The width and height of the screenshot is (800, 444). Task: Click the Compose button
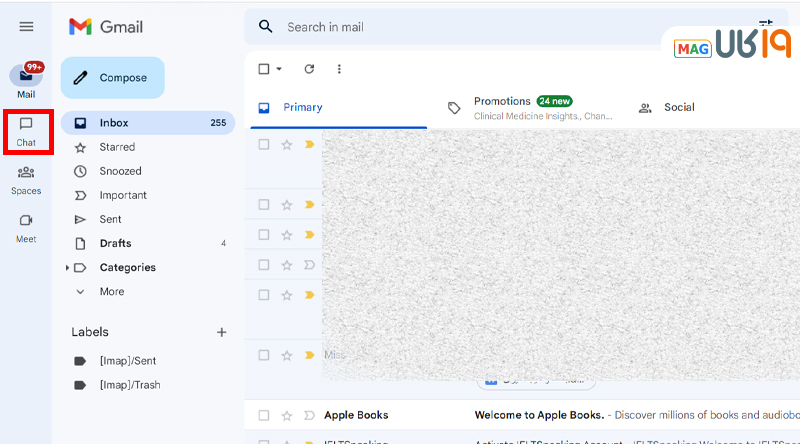click(112, 78)
